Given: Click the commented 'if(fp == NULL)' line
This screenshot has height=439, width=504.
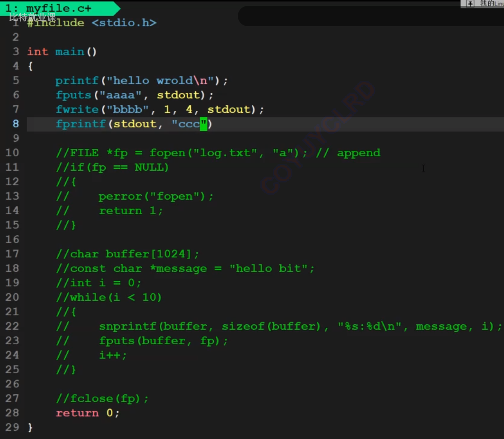Looking at the screenshot, I should point(112,168).
